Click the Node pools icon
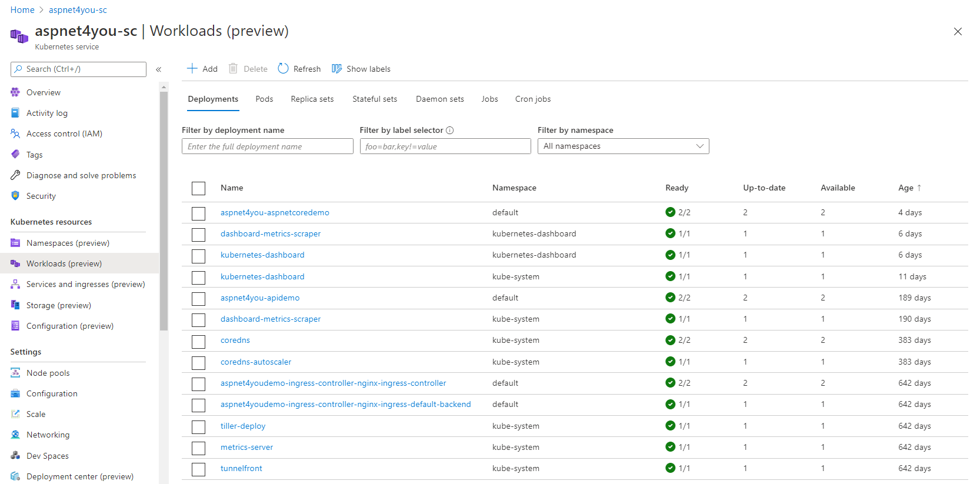The height and width of the screenshot is (484, 980). pyautogui.click(x=15, y=373)
